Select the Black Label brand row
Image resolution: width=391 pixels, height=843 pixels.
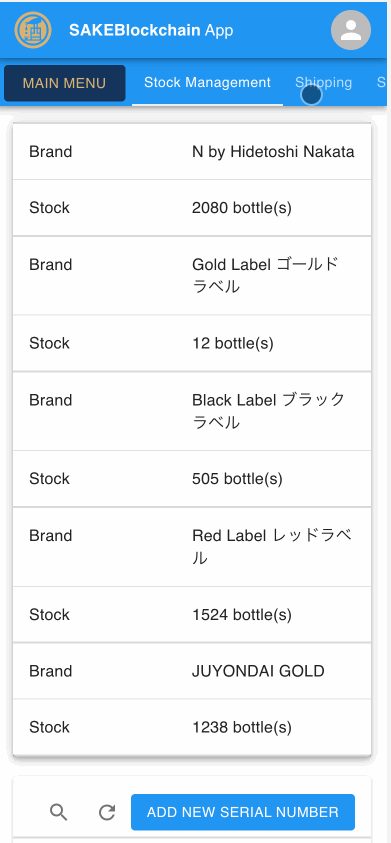192,411
